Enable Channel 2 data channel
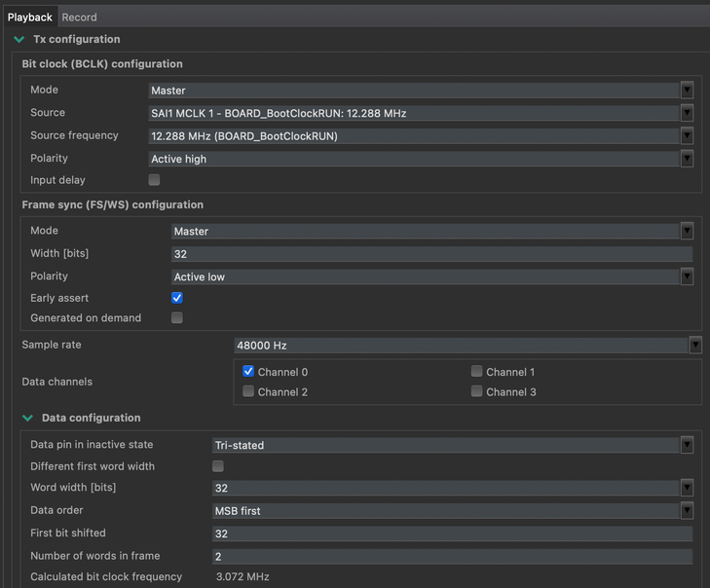This screenshot has height=588, width=710. [248, 391]
